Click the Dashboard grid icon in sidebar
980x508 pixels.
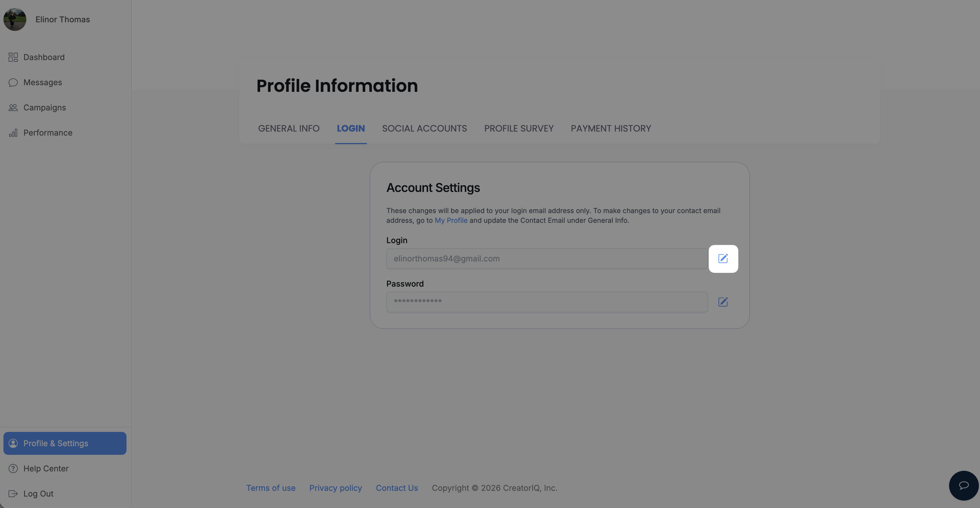pos(13,57)
